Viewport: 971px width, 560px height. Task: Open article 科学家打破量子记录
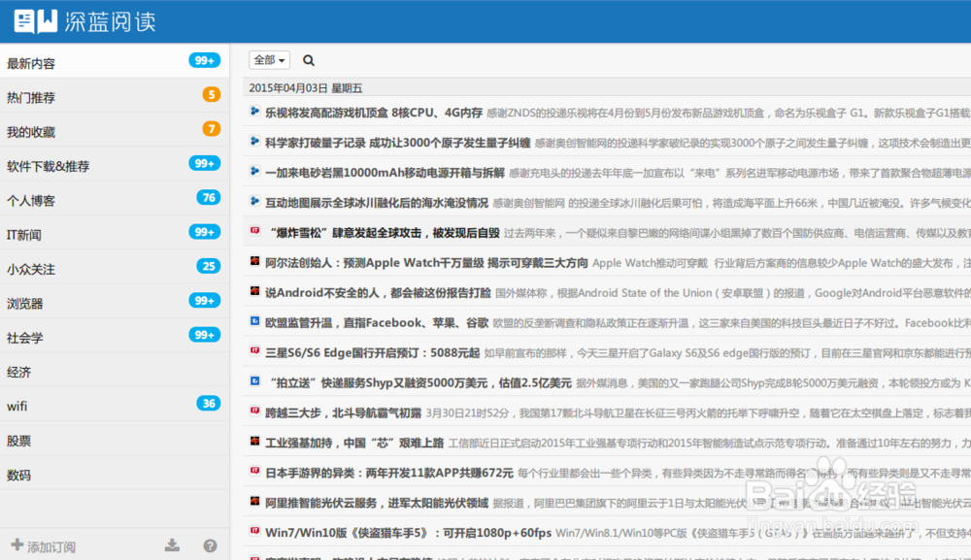pyautogui.click(x=397, y=143)
